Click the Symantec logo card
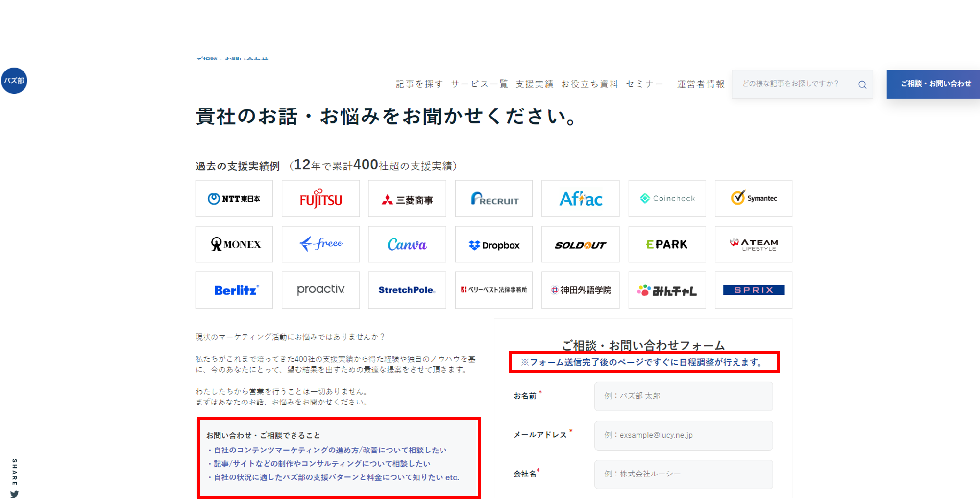 (x=754, y=198)
